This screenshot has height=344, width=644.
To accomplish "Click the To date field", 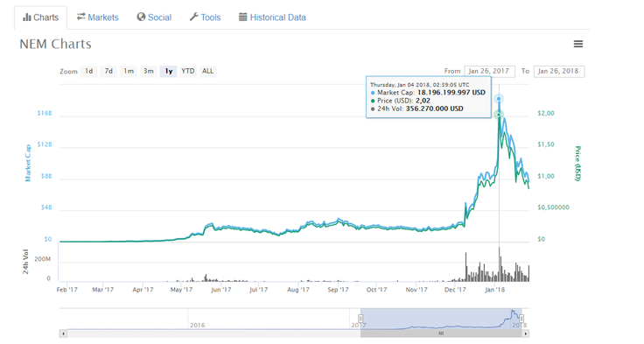I will [559, 71].
